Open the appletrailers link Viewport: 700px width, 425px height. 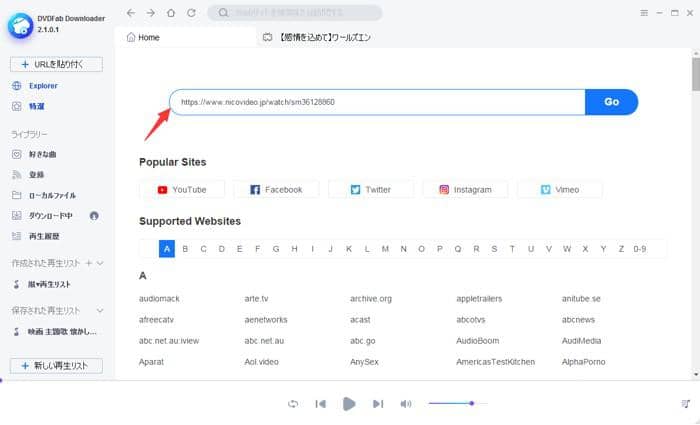[479, 299]
